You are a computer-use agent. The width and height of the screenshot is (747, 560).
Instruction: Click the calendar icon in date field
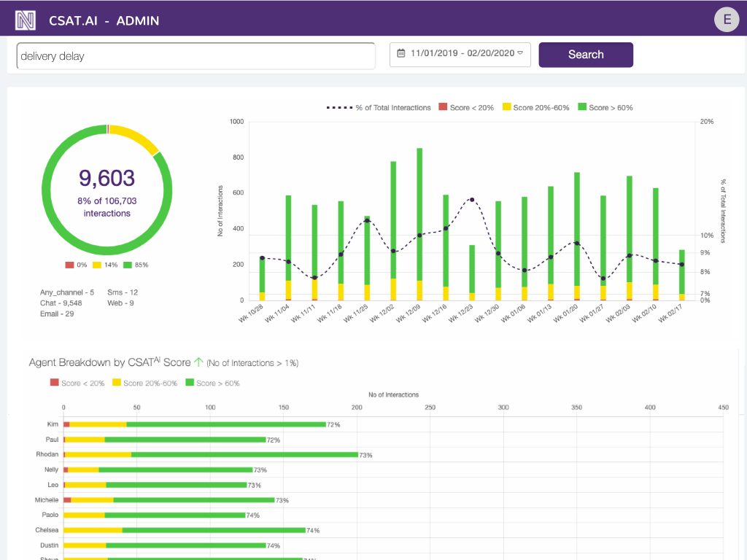(401, 53)
